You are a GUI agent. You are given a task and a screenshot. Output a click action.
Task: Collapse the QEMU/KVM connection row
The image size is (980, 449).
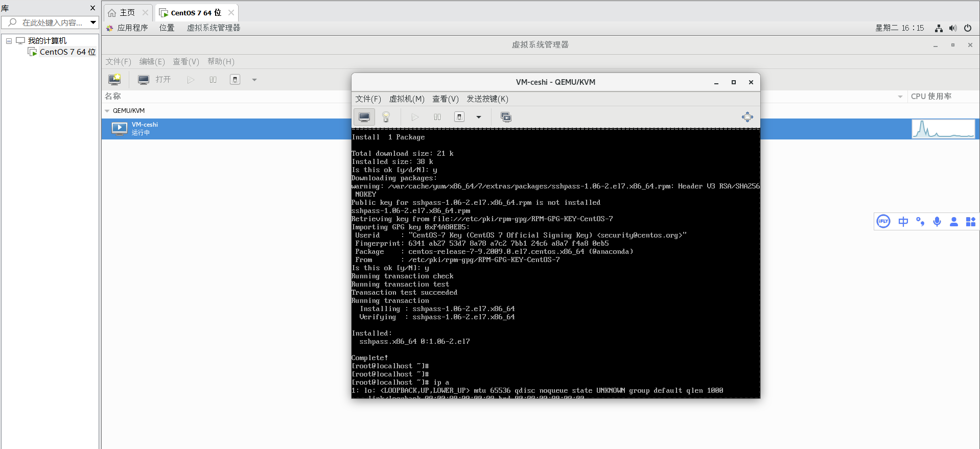107,111
